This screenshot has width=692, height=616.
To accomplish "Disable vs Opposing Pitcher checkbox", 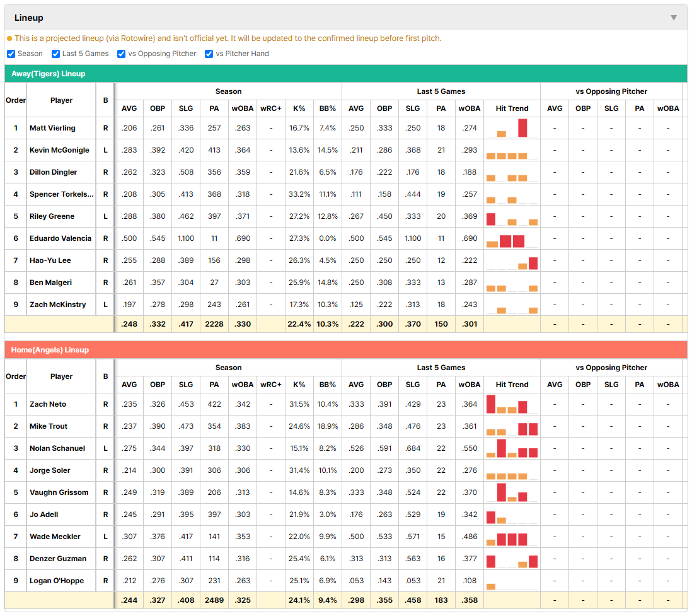I will point(121,54).
